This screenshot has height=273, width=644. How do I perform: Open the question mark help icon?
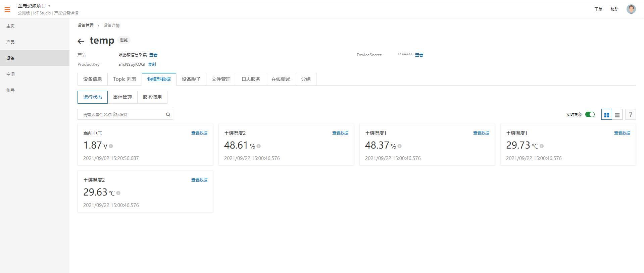click(x=630, y=115)
